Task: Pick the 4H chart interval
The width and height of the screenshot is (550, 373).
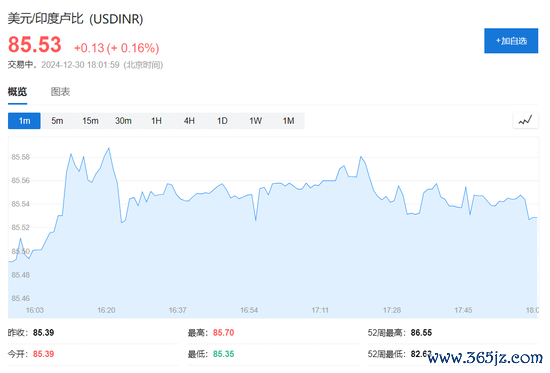Action: click(189, 121)
